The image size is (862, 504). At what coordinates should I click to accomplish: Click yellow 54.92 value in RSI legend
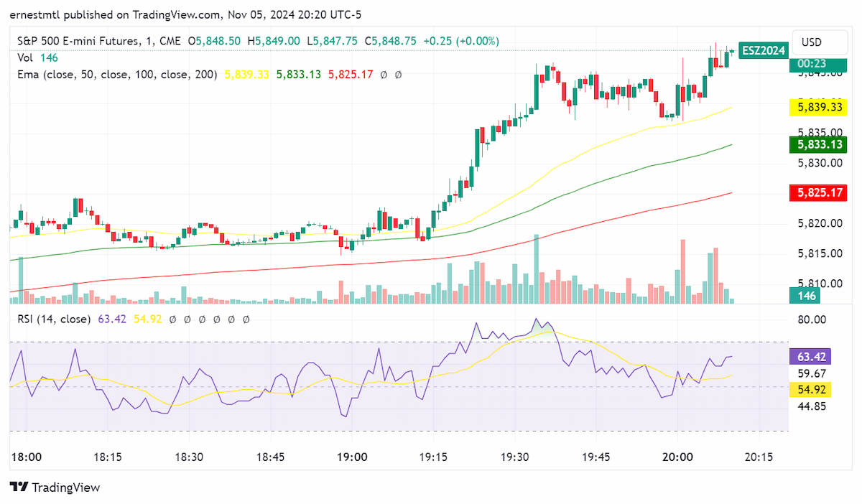[147, 319]
